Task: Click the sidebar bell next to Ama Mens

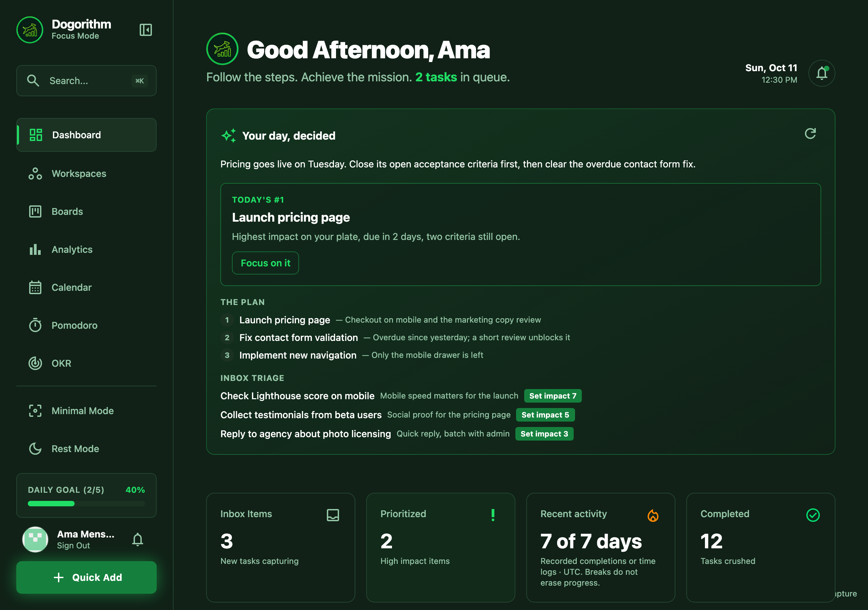Action: [138, 539]
